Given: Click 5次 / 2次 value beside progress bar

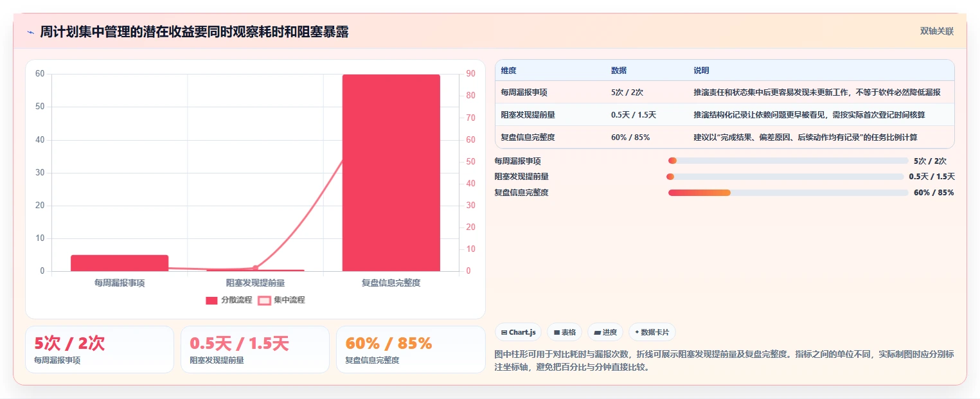Looking at the screenshot, I should [x=930, y=161].
